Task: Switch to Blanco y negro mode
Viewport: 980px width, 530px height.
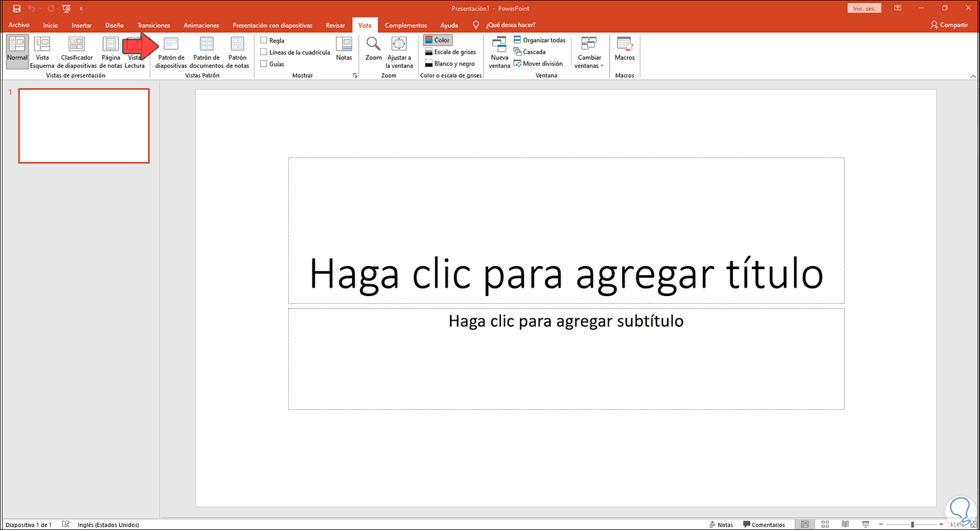Action: click(449, 64)
